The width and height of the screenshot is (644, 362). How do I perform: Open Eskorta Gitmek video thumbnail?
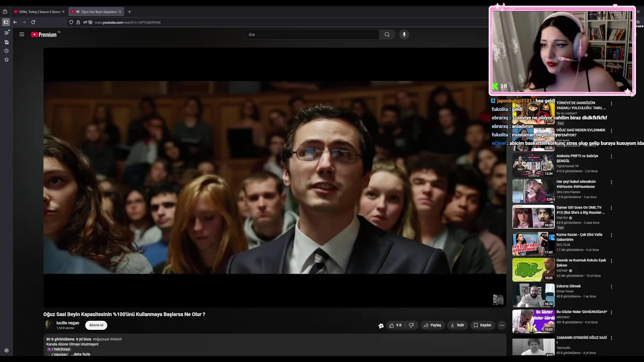(533, 295)
